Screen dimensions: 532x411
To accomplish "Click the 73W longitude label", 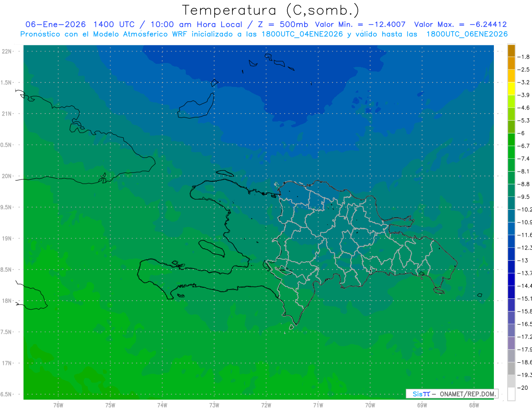I will [214, 405].
